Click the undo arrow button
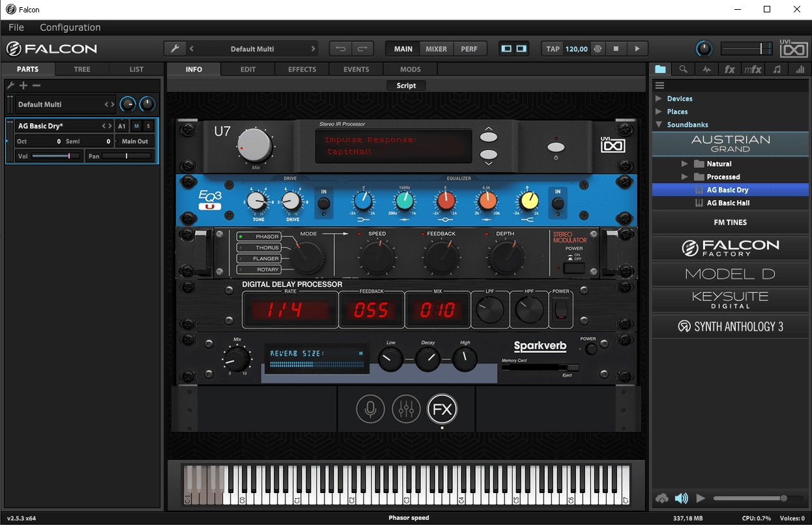 341,49
